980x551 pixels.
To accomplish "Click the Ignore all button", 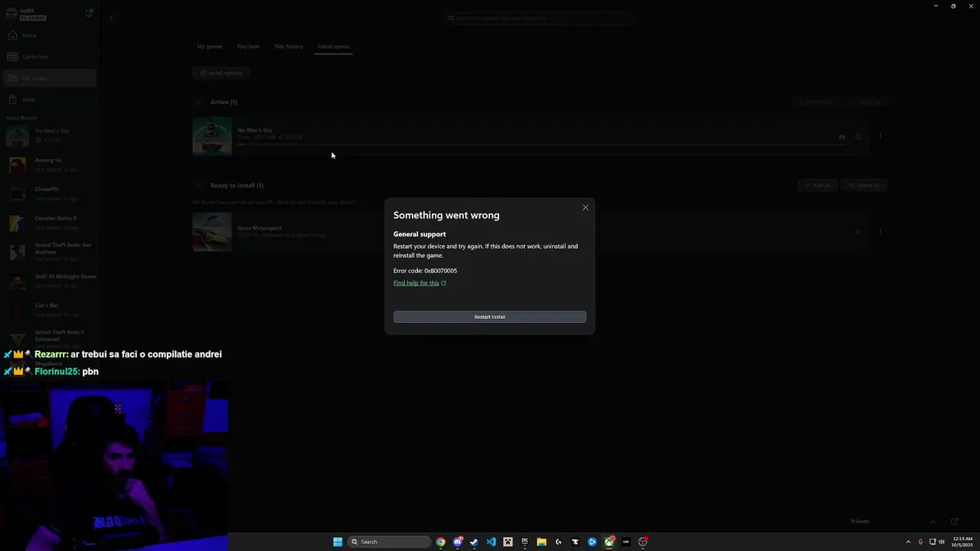I will pyautogui.click(x=864, y=185).
